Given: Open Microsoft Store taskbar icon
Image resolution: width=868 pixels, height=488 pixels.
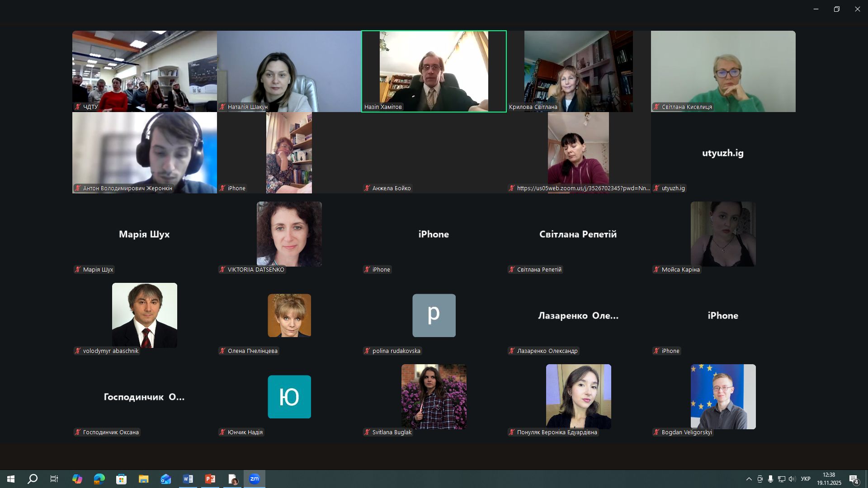Looking at the screenshot, I should click(x=121, y=479).
